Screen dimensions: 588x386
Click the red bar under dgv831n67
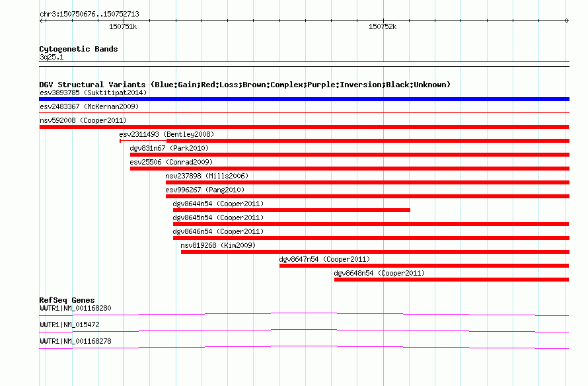349,155
